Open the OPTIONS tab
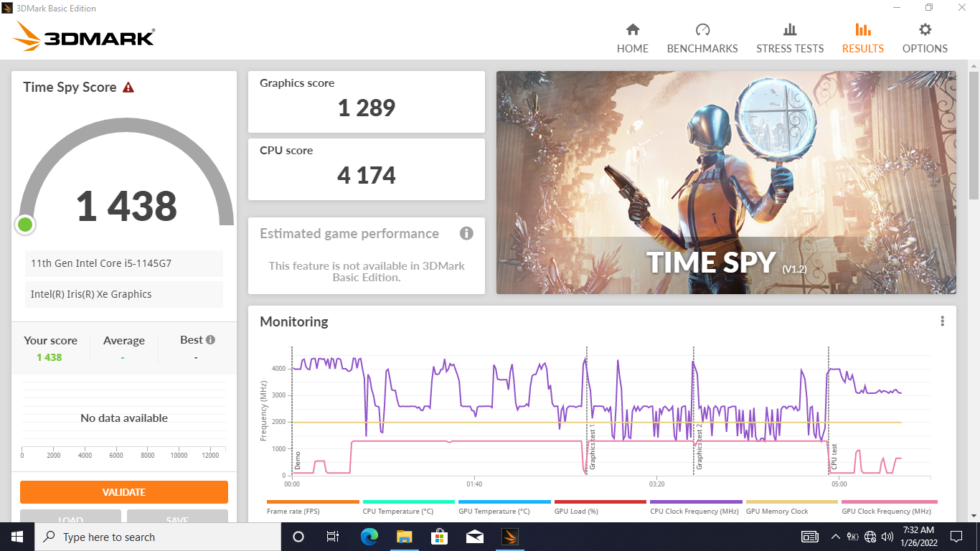Viewport: 980px width, 551px height. (x=925, y=38)
